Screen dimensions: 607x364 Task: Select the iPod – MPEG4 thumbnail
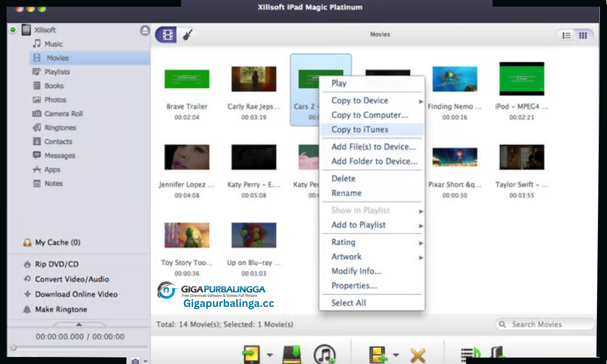click(x=522, y=79)
